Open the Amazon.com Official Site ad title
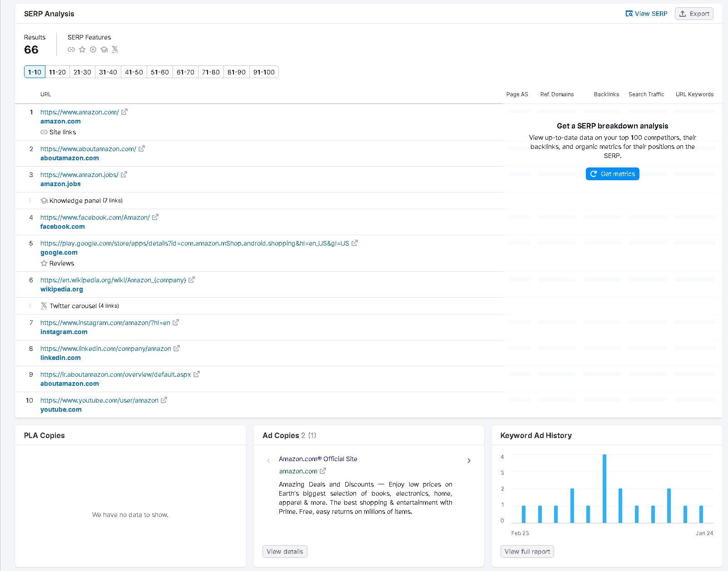The image size is (728, 571). pyautogui.click(x=318, y=459)
